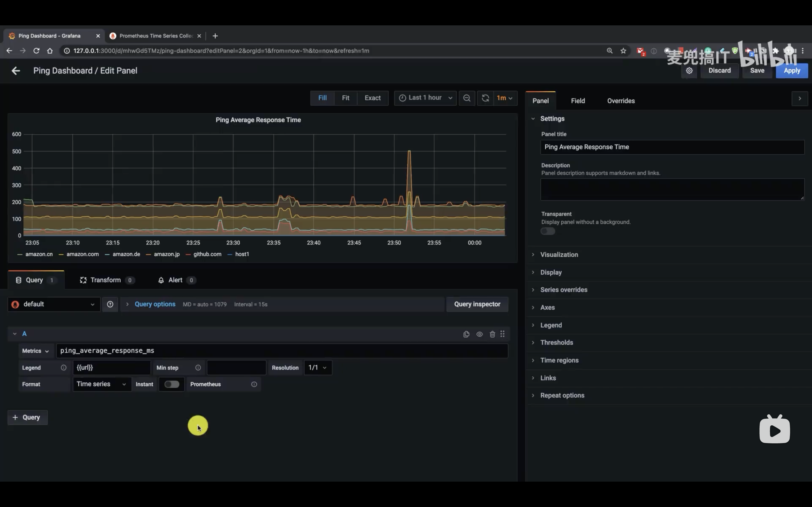Click the Legend field info icon
The width and height of the screenshot is (812, 507).
(x=63, y=368)
